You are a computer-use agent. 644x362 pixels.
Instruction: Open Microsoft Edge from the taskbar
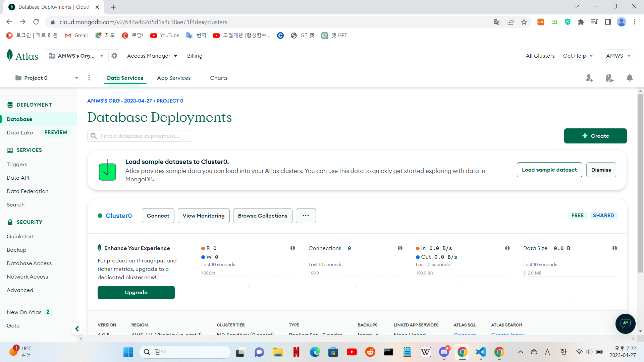[315, 352]
